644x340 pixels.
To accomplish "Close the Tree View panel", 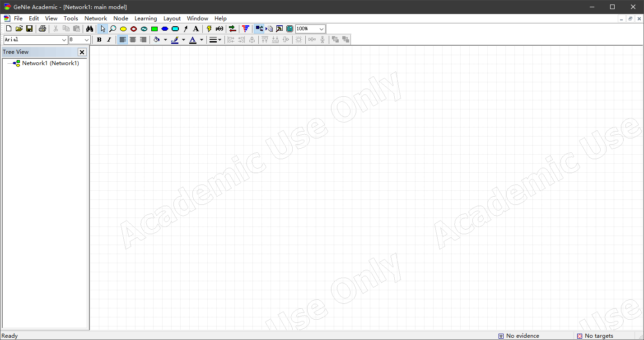I will pos(82,52).
